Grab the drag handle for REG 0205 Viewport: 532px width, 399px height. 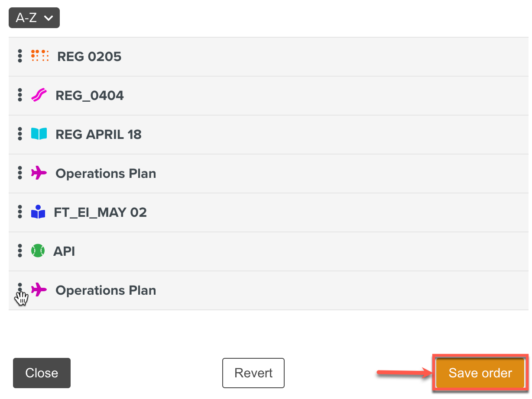pos(20,56)
